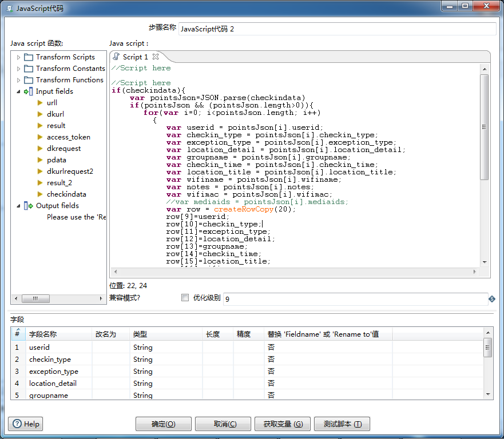Click the Output fields icon
This screenshot has width=504, height=439.
click(29, 206)
